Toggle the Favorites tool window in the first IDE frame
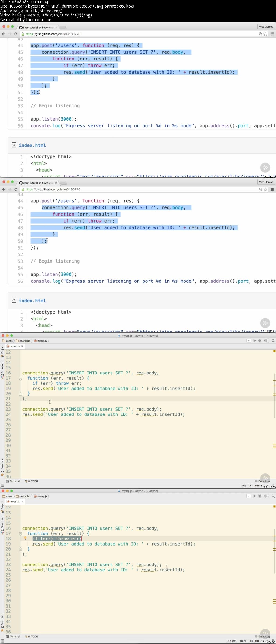The width and height of the screenshot is (276, 644). click(x=2, y=468)
